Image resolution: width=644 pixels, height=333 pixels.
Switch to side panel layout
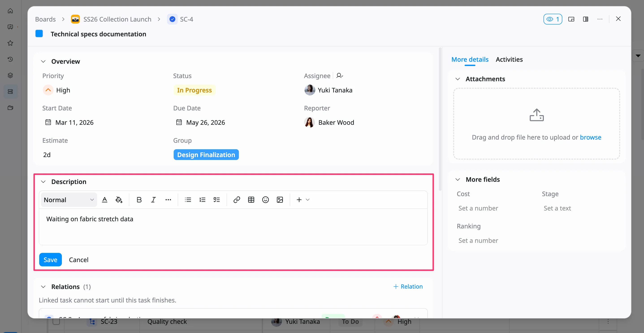pyautogui.click(x=586, y=19)
